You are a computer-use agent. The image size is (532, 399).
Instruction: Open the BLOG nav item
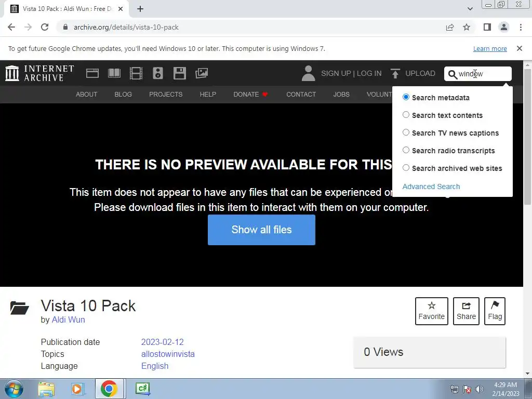pos(123,95)
